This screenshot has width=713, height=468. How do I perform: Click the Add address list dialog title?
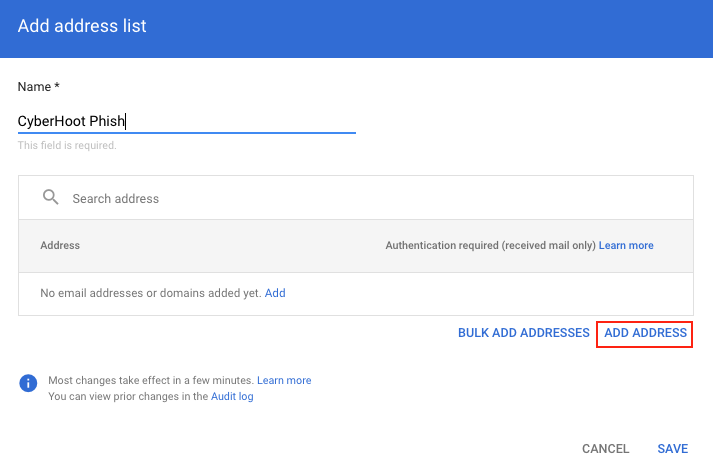click(x=82, y=26)
